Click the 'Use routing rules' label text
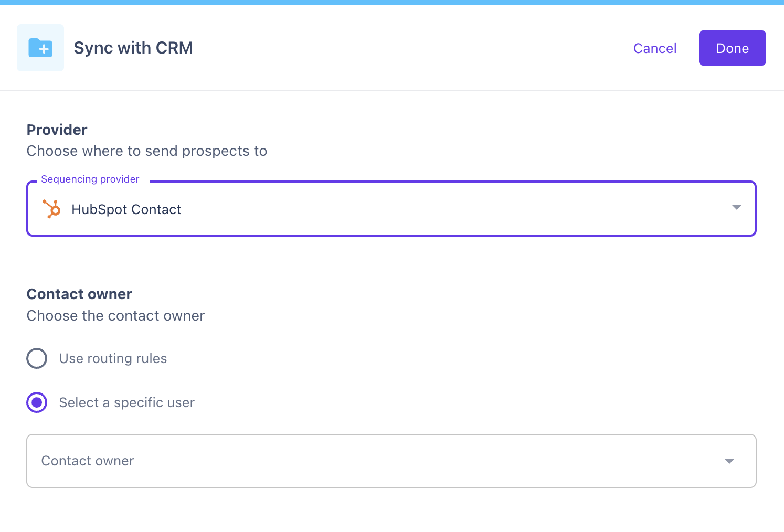The height and width of the screenshot is (532, 784). [113, 358]
